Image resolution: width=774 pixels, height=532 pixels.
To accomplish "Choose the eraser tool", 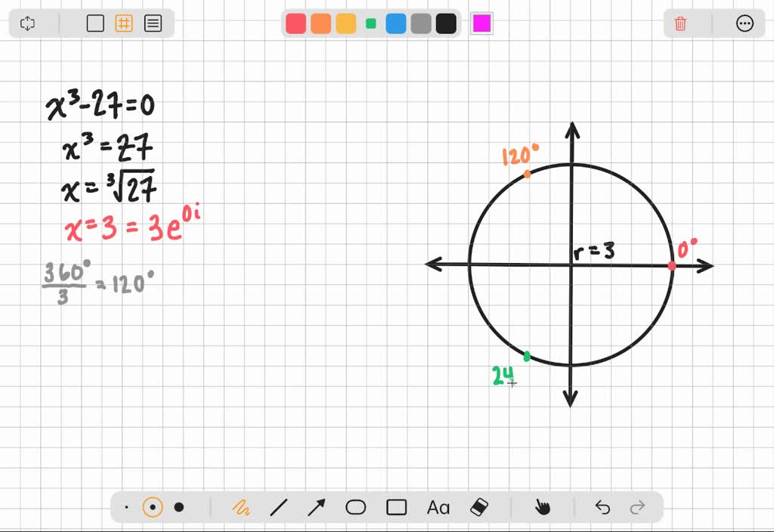I will point(480,507).
